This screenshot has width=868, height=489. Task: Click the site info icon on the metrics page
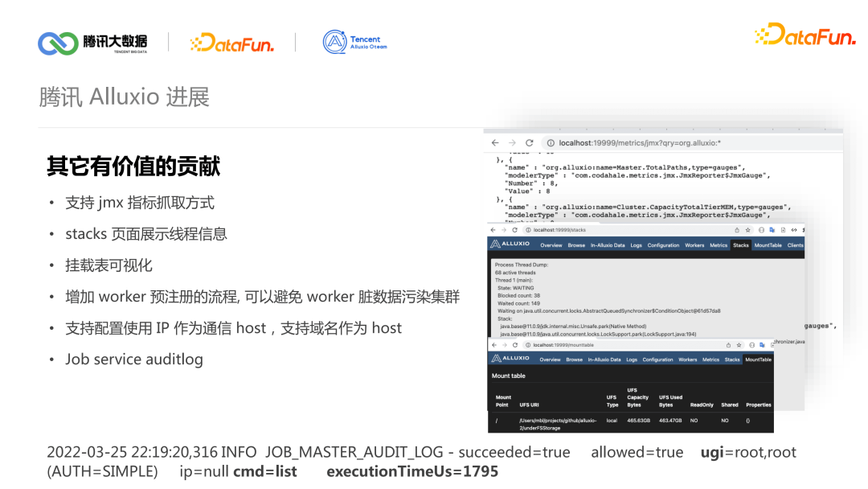tap(550, 142)
